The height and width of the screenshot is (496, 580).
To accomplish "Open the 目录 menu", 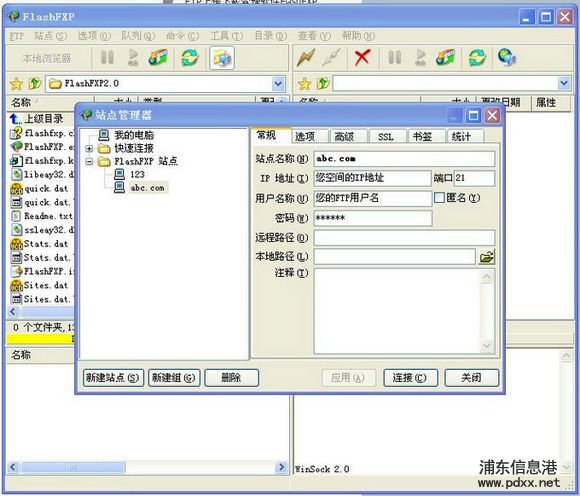I will (x=270, y=36).
